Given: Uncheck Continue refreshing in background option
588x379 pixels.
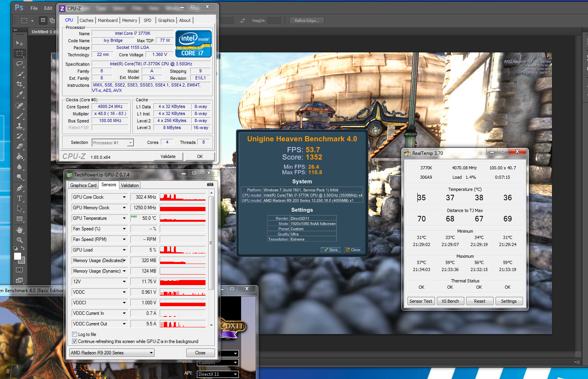Looking at the screenshot, I should tap(74, 341).
